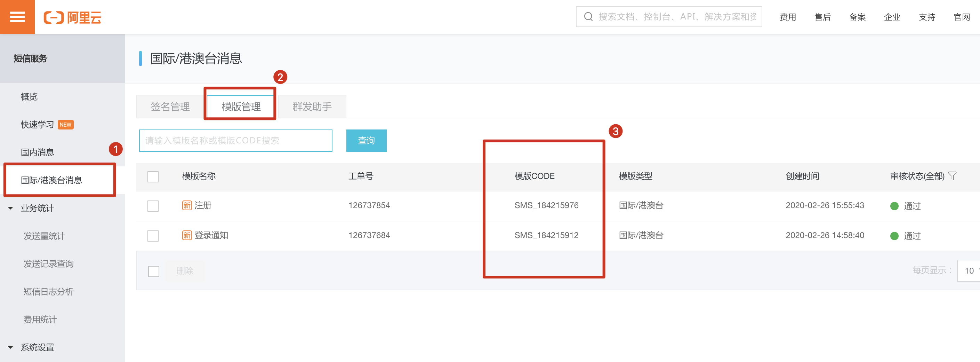Toggle the select-all checkbox in table header
The width and height of the screenshot is (980, 362).
pos(153,176)
